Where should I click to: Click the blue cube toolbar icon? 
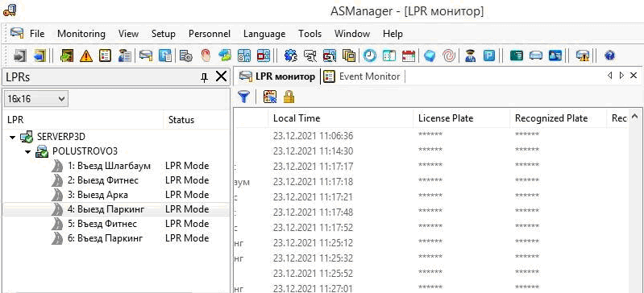coord(430,56)
